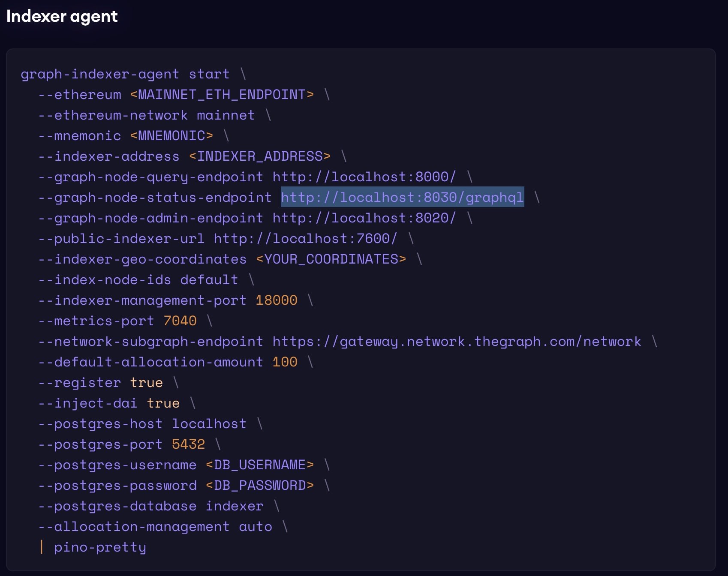Viewport: 728px width, 576px height.
Task: Click the '--graph-node-status-endpoint' flag
Action: coord(155,197)
